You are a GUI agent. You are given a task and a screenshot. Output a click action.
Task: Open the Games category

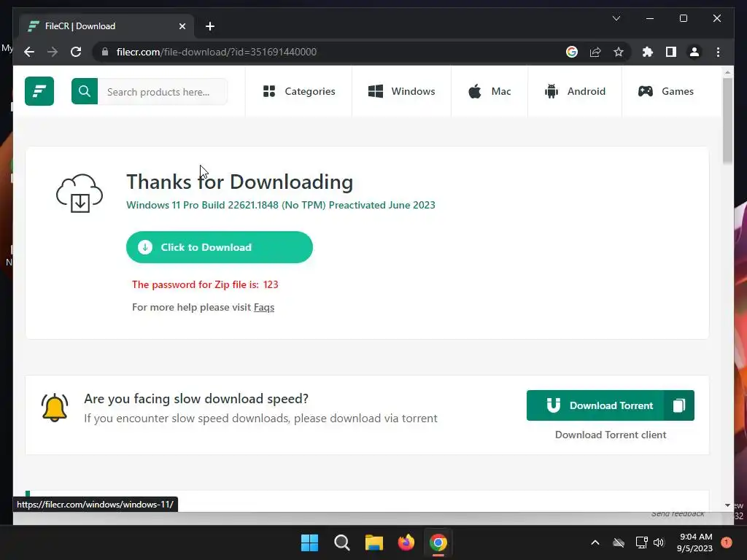(665, 91)
